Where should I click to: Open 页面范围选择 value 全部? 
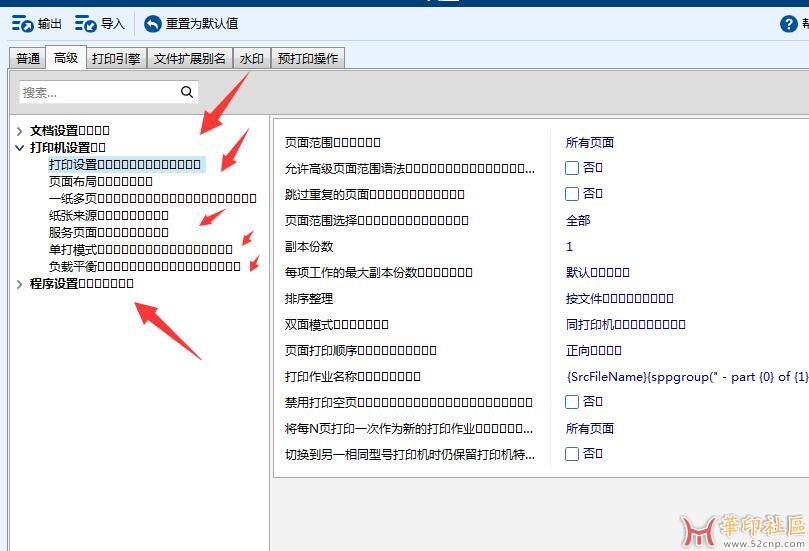point(578,220)
